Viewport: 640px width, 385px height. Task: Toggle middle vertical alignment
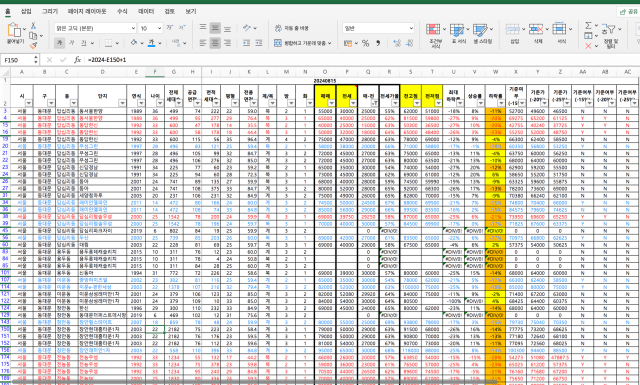pyautogui.click(x=215, y=28)
